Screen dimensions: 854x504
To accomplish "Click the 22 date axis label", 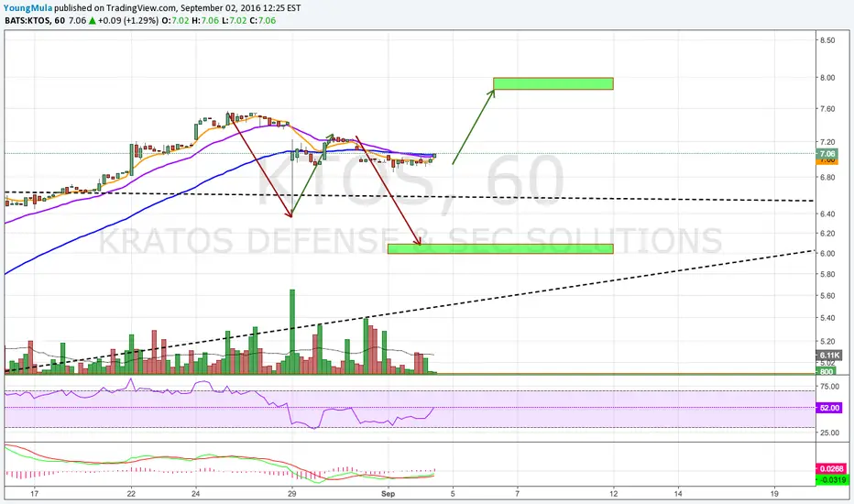I will click(131, 494).
